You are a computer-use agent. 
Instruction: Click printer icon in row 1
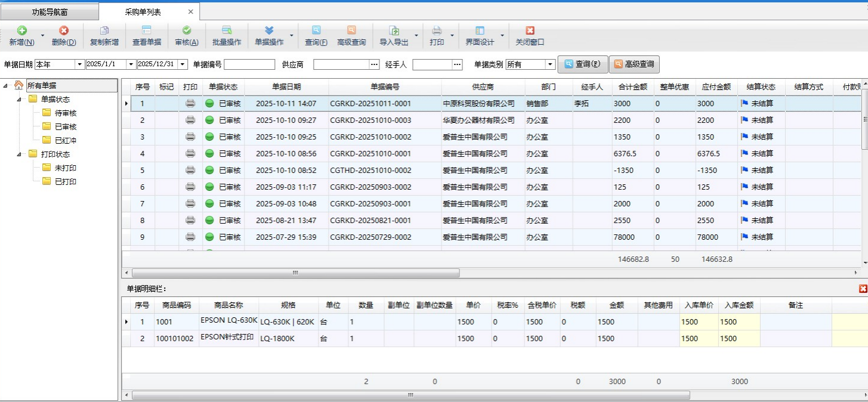coord(190,103)
